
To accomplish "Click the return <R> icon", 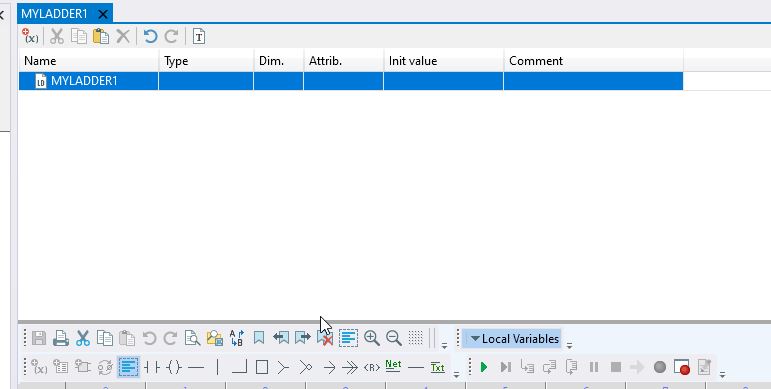I will pyautogui.click(x=372, y=367).
